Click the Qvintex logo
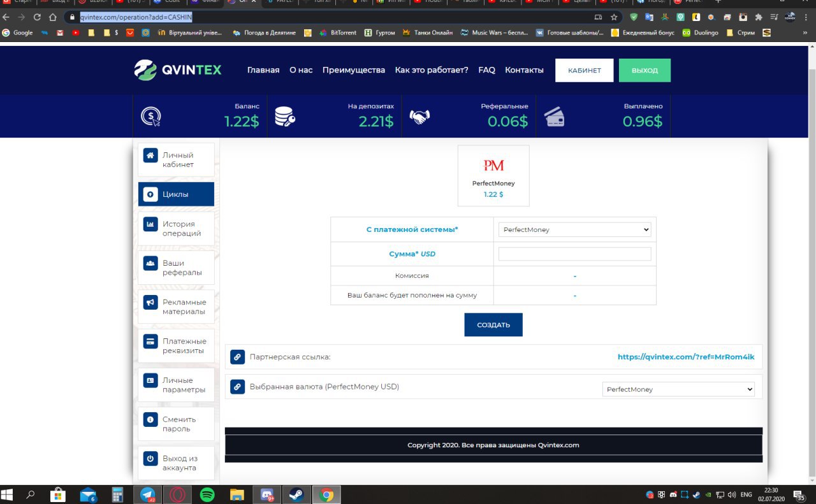The height and width of the screenshot is (504, 816). coord(178,70)
